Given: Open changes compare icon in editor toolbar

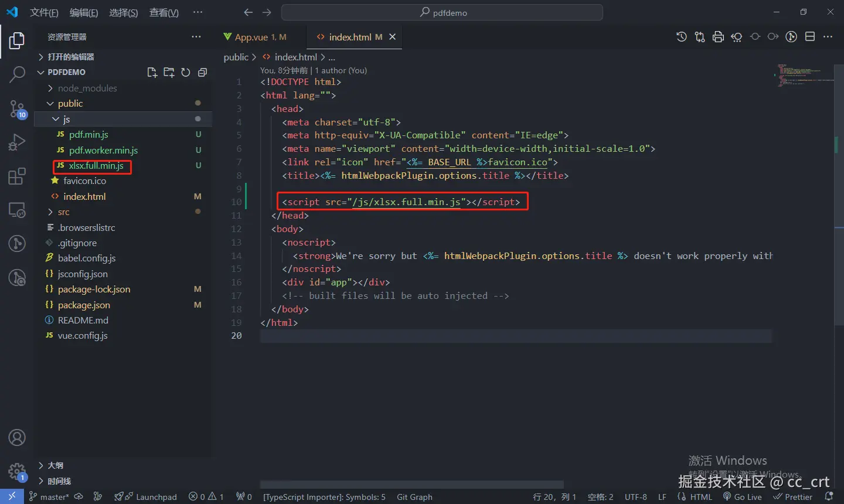Looking at the screenshot, I should 700,37.
